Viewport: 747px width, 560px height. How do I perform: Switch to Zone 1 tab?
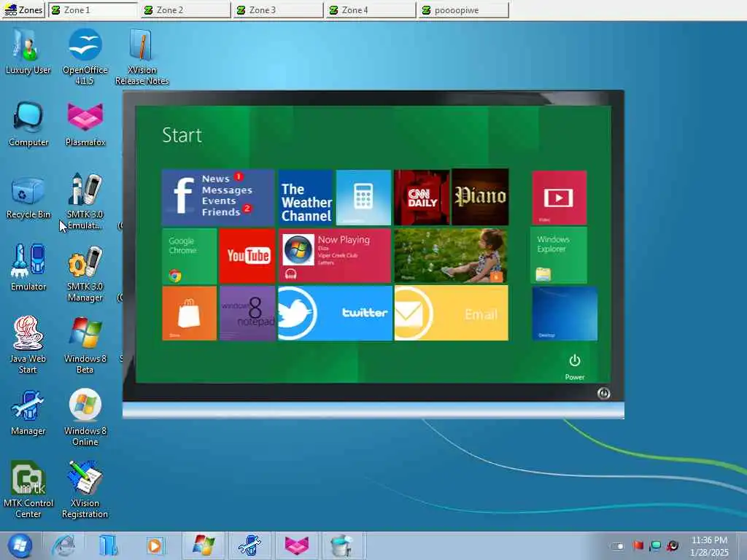click(x=93, y=10)
